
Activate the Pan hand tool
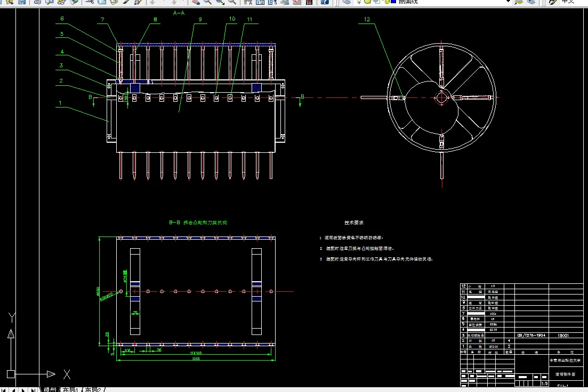click(195, 2)
